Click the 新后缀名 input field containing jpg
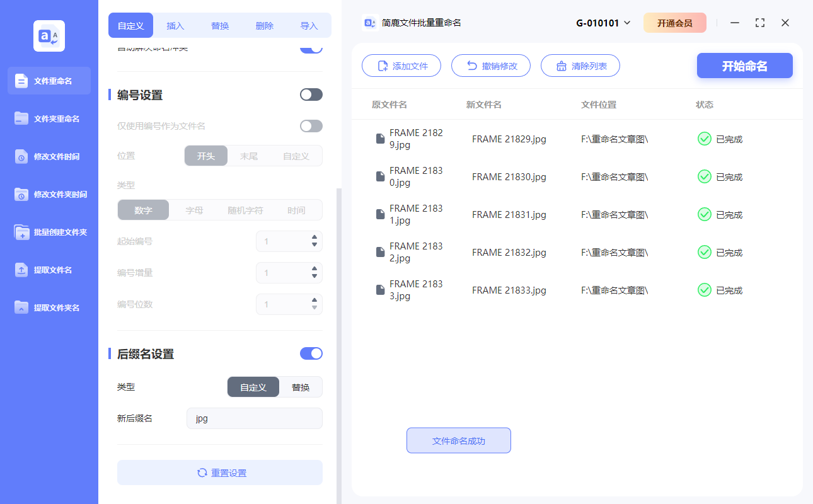 pos(254,418)
